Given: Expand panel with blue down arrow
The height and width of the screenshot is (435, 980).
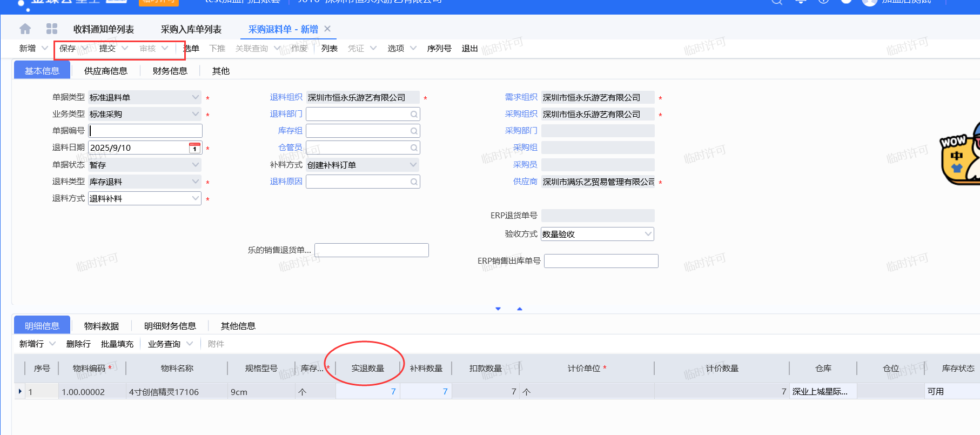Looking at the screenshot, I should click(498, 309).
